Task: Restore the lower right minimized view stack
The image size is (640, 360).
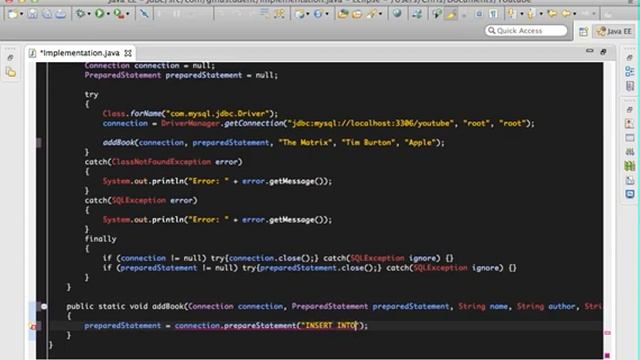Action: tap(629, 110)
